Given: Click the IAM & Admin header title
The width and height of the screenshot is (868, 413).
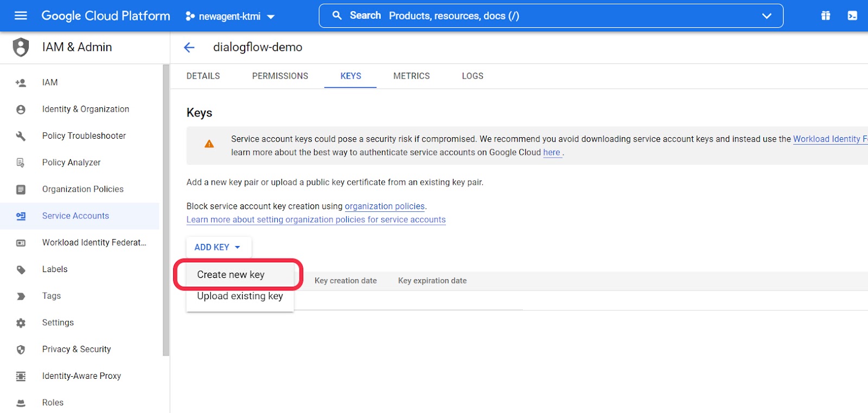Looking at the screenshot, I should click(77, 47).
